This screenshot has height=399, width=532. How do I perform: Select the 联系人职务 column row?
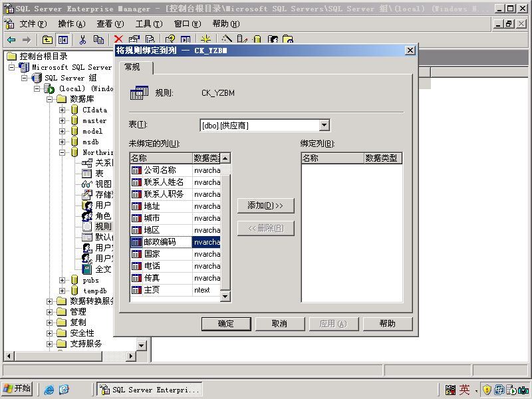[176, 194]
